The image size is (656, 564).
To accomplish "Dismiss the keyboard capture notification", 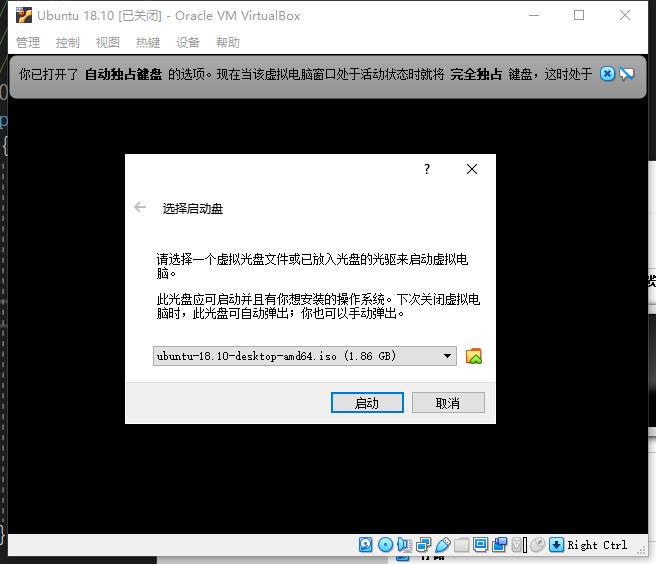I will [607, 74].
